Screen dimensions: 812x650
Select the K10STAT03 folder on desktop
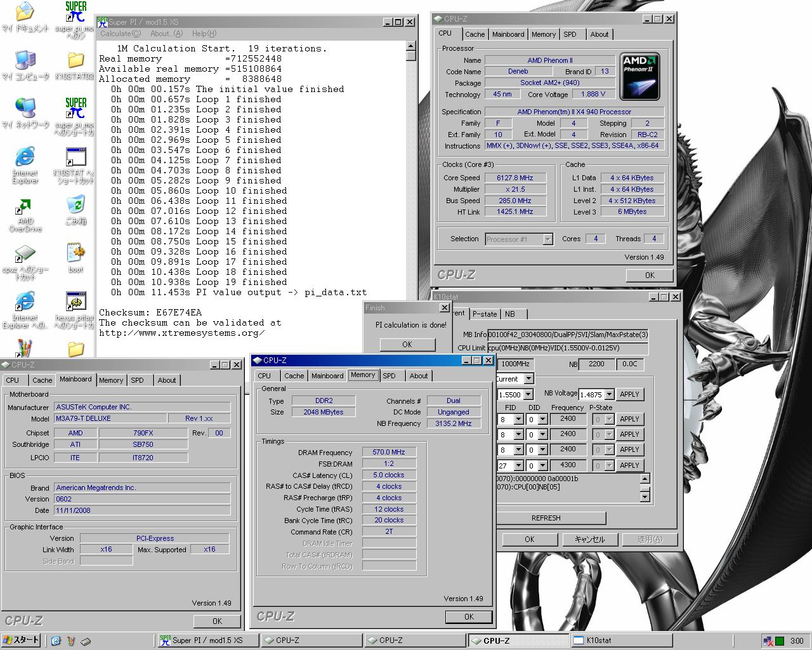(x=75, y=65)
